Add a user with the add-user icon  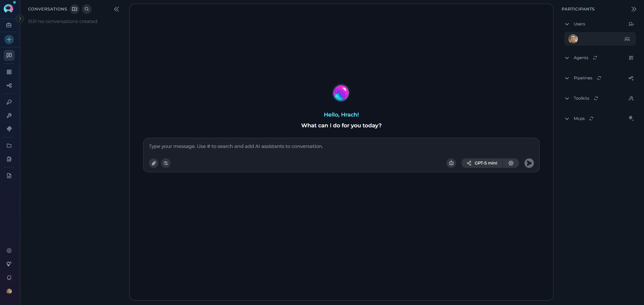coord(631,24)
